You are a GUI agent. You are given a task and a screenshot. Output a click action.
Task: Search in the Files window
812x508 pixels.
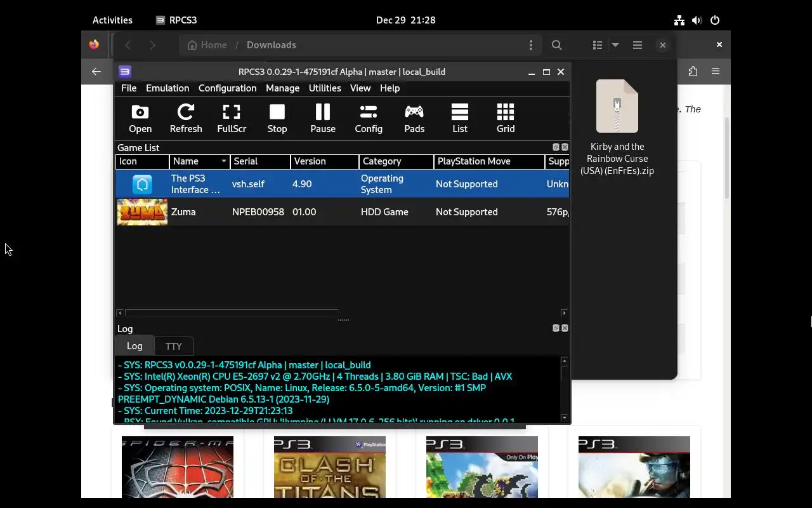(557, 45)
